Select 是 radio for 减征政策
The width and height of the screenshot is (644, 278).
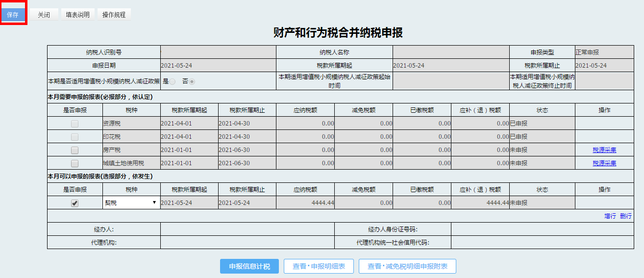(x=173, y=81)
